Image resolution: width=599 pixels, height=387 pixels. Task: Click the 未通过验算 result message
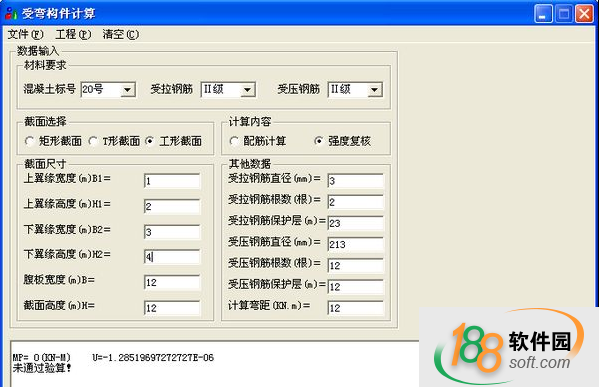pyautogui.click(x=42, y=368)
